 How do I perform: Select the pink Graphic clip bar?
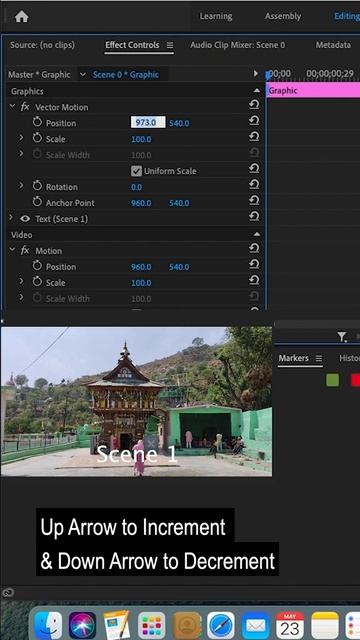(x=313, y=91)
